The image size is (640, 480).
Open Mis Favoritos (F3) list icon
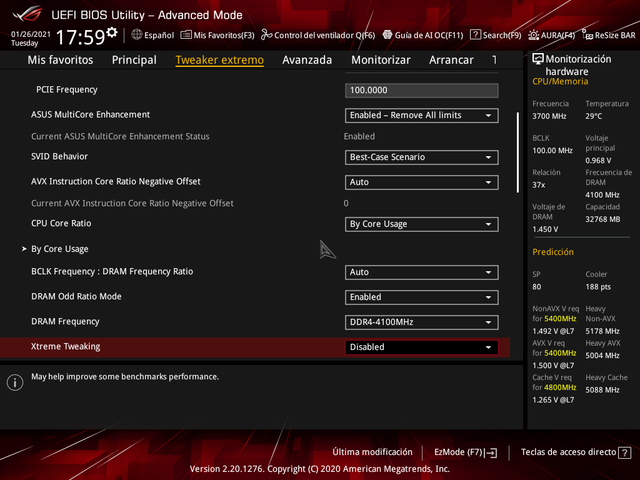[x=186, y=35]
